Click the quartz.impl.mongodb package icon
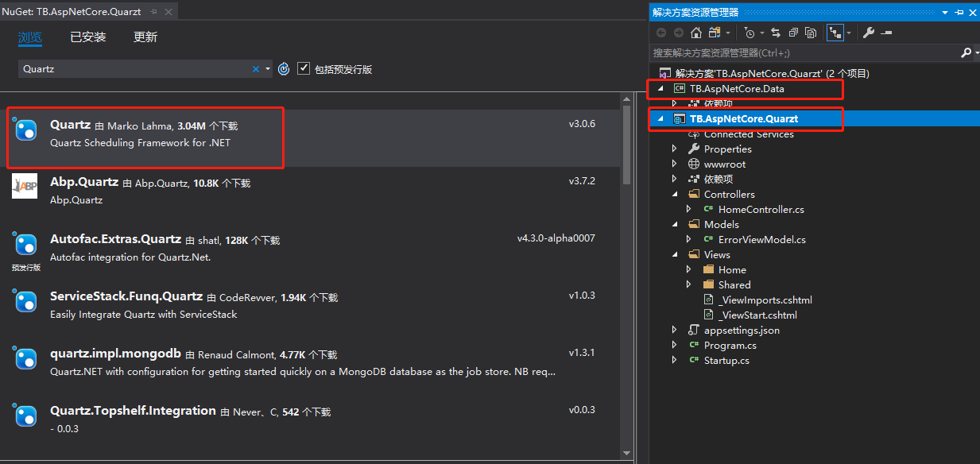This screenshot has width=980, height=464. click(x=26, y=358)
